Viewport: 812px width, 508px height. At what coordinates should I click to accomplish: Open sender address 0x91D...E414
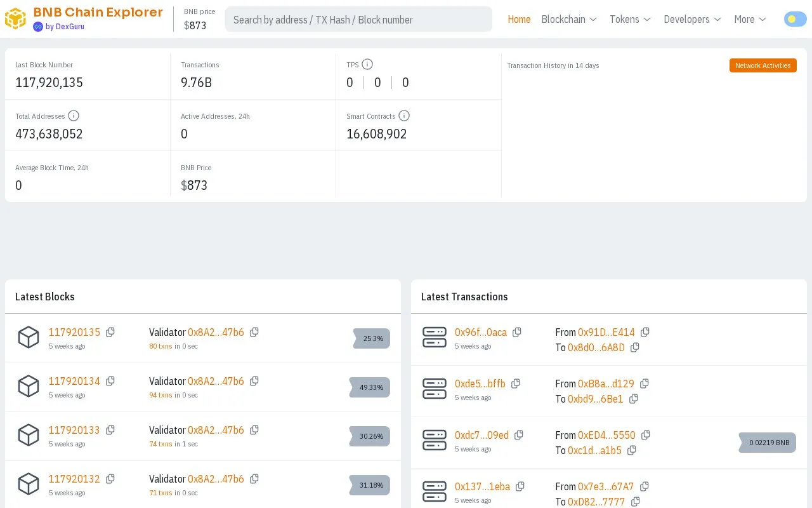click(606, 332)
